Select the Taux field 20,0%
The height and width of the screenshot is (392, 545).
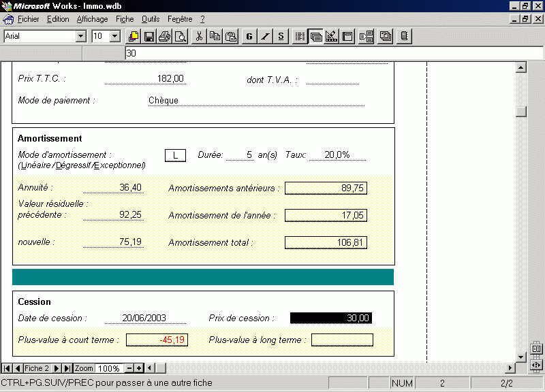[x=337, y=155]
